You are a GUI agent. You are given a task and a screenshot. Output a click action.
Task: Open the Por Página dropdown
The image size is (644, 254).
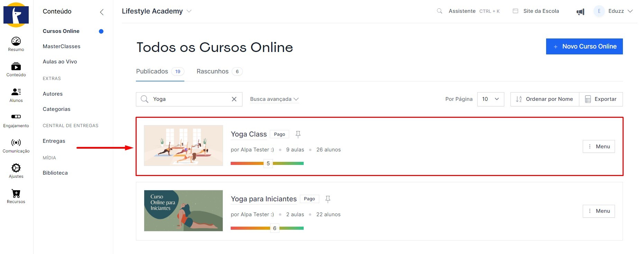pyautogui.click(x=490, y=99)
